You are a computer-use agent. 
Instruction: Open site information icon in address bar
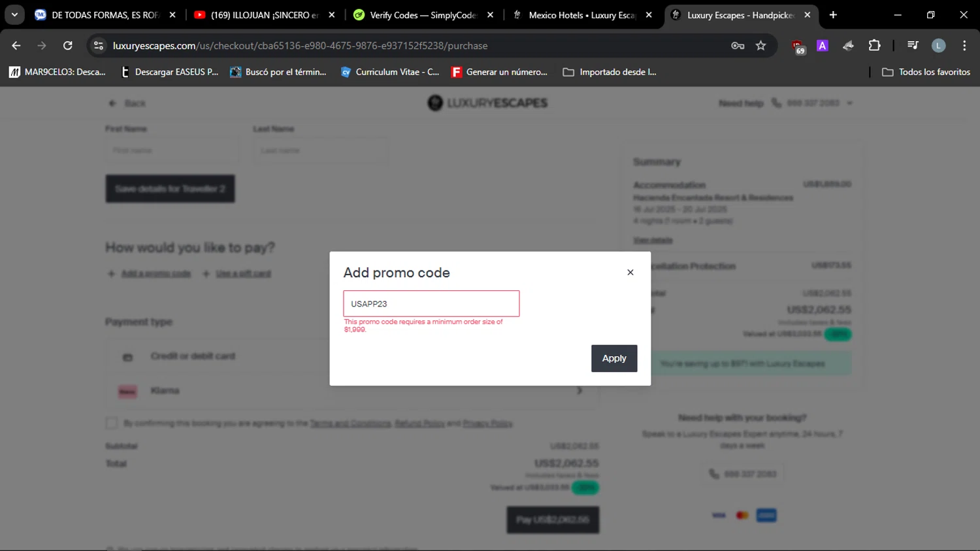99,46
